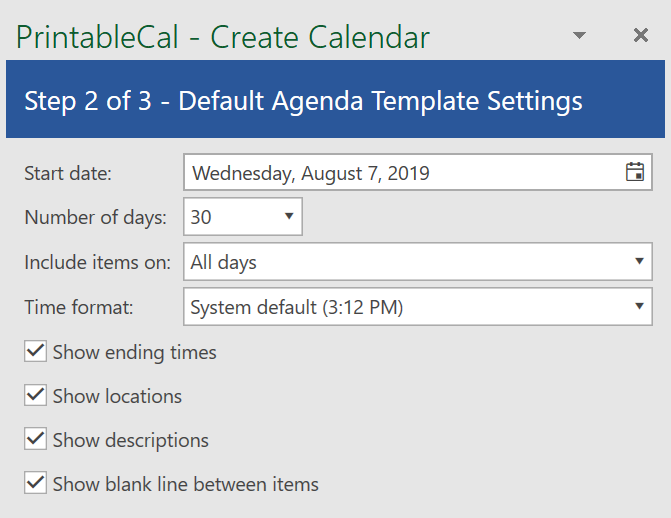671x518 pixels.
Task: Click the All days combo box text
Action: 223,262
